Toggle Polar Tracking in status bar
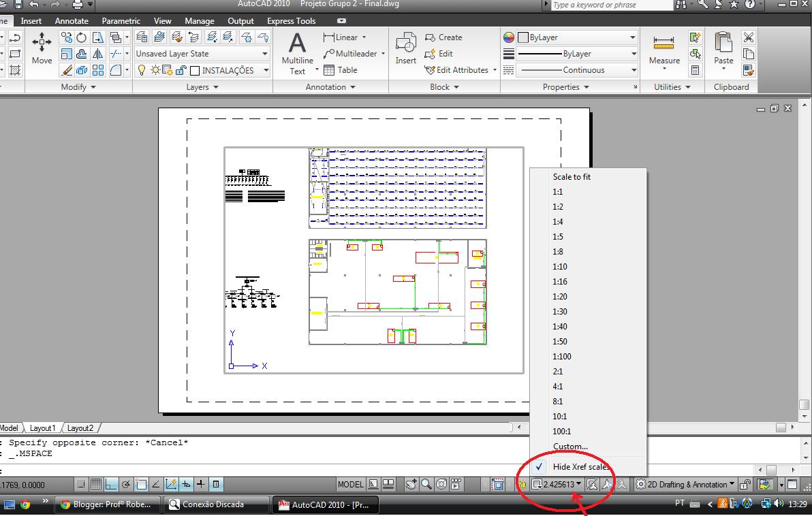The height and width of the screenshot is (516, 812). pyautogui.click(x=126, y=485)
